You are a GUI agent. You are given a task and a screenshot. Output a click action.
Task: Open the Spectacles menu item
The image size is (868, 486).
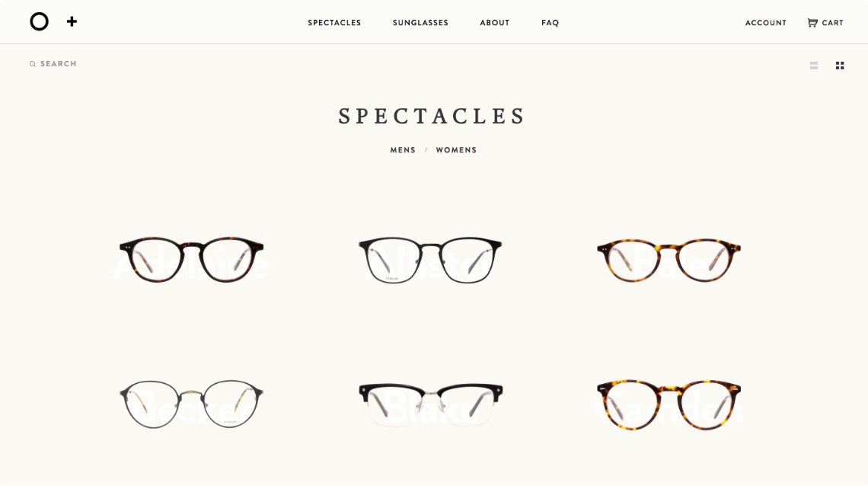coord(334,23)
